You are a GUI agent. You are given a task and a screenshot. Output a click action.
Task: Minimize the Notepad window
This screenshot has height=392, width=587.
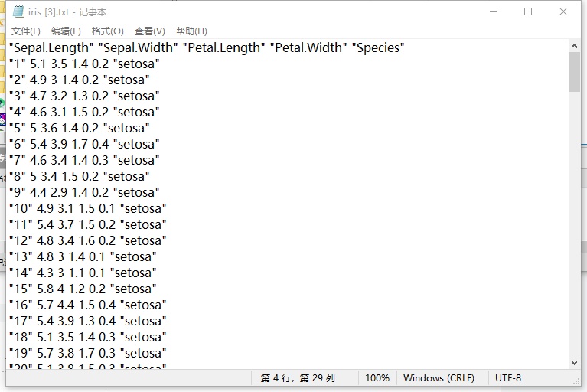coord(494,11)
